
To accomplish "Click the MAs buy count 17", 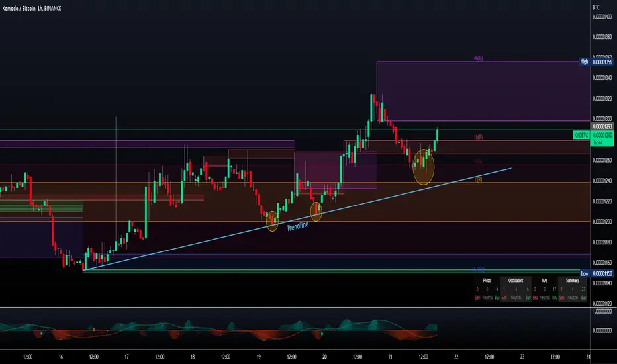I will tap(554, 289).
